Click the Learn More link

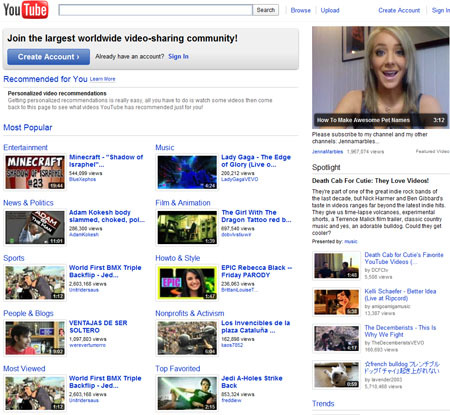click(102, 79)
